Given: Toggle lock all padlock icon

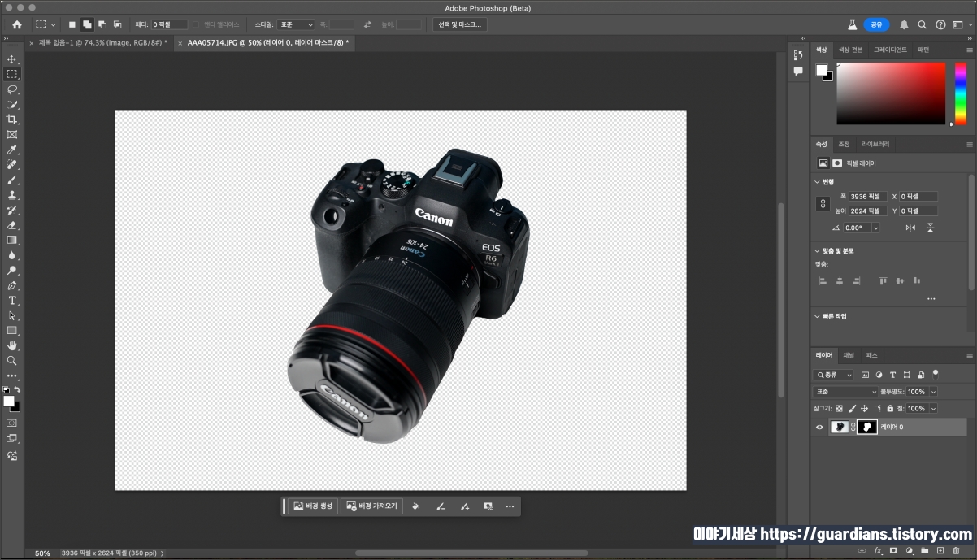Looking at the screenshot, I should pyautogui.click(x=890, y=409).
